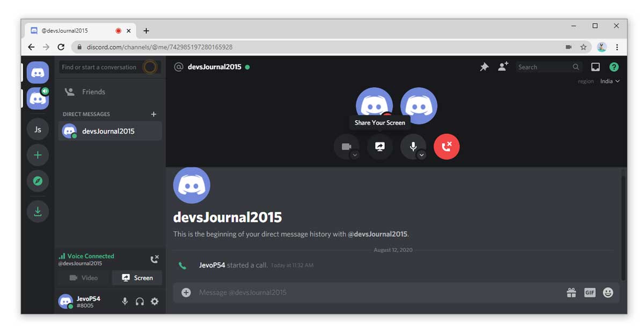Image resolution: width=644 pixels, height=328 pixels.
Task: Open Help question mark icon
Action: pos(614,67)
